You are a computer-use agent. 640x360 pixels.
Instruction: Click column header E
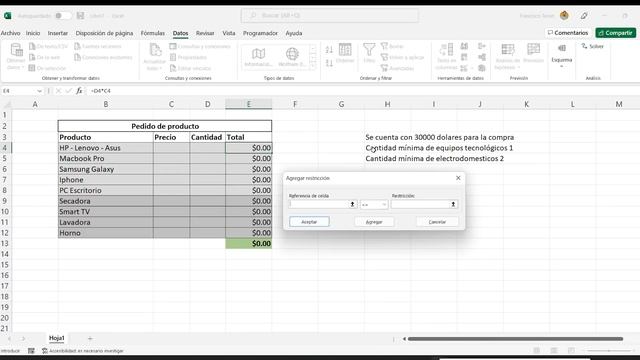[249, 104]
